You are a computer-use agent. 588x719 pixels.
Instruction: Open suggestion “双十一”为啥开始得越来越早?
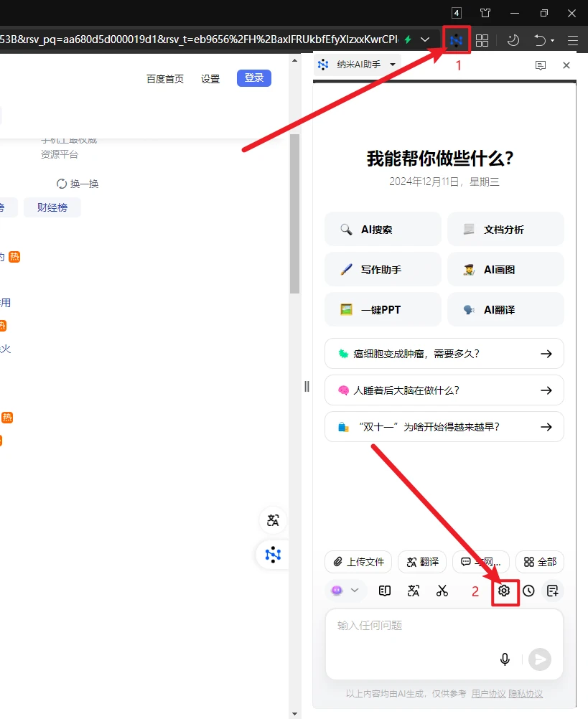pyautogui.click(x=444, y=427)
